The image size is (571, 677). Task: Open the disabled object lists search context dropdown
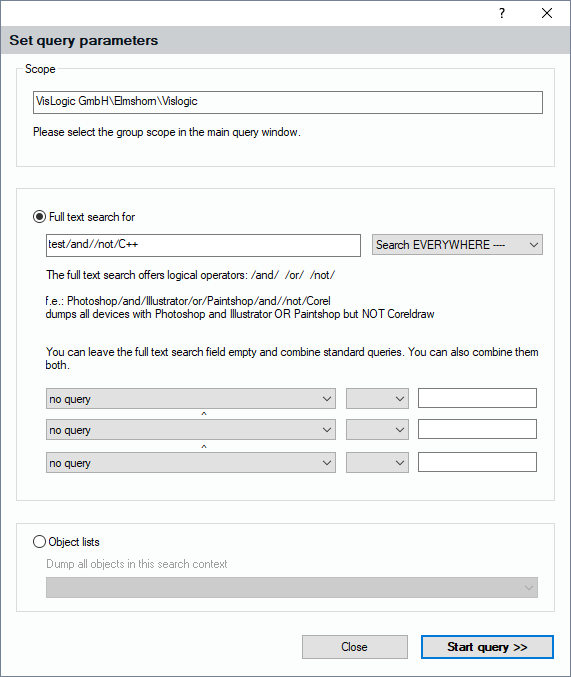click(x=292, y=588)
